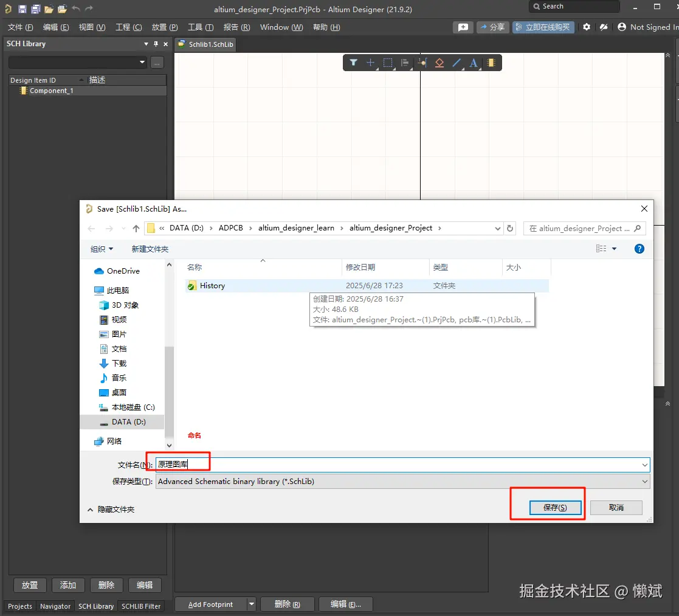Select the Text String 'A' tool
679x616 pixels.
click(474, 63)
